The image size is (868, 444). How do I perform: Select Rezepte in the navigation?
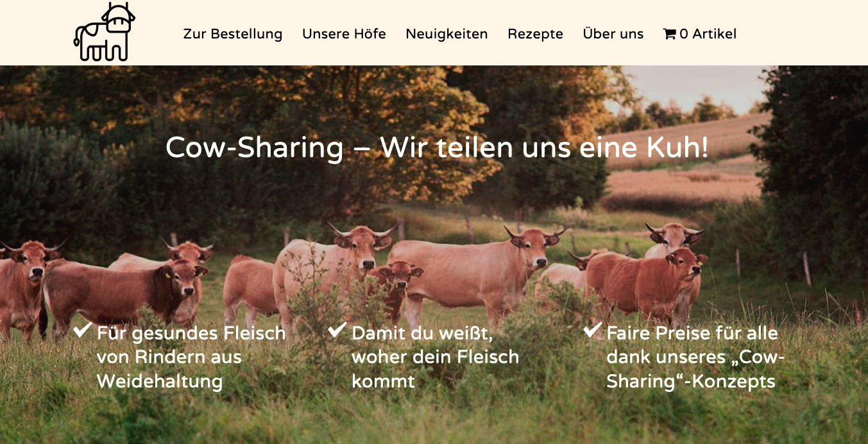535,34
